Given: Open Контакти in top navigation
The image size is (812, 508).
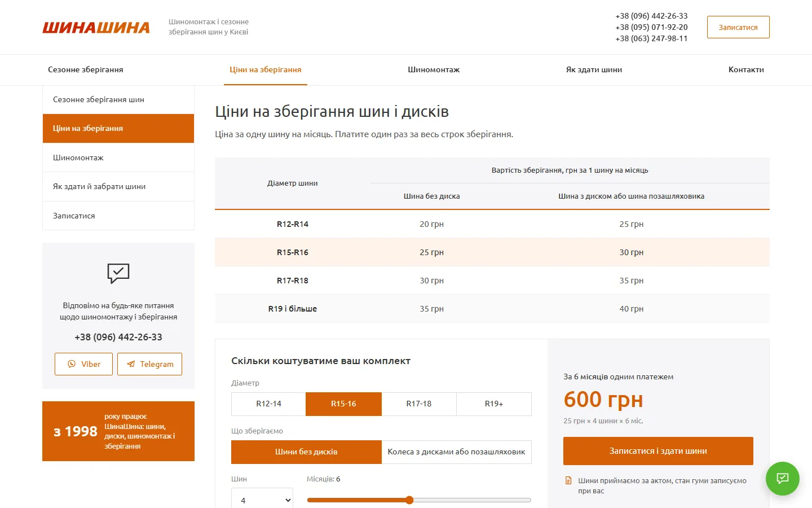Looking at the screenshot, I should tap(746, 70).
